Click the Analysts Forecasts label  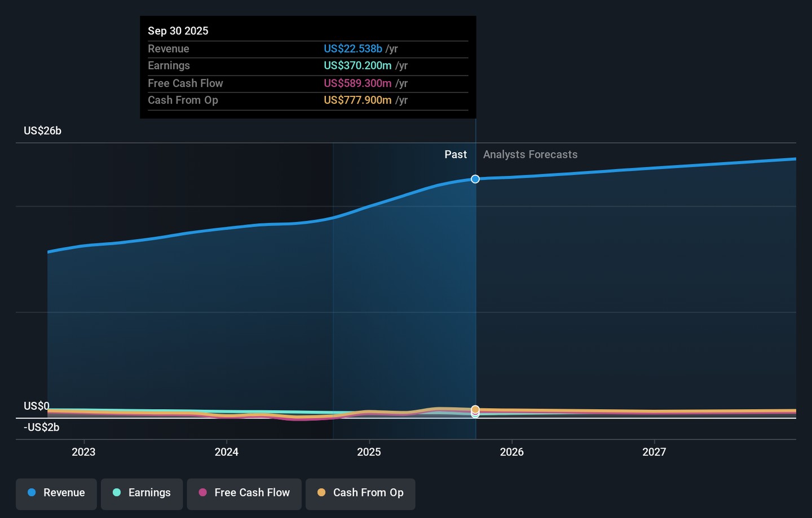[530, 154]
